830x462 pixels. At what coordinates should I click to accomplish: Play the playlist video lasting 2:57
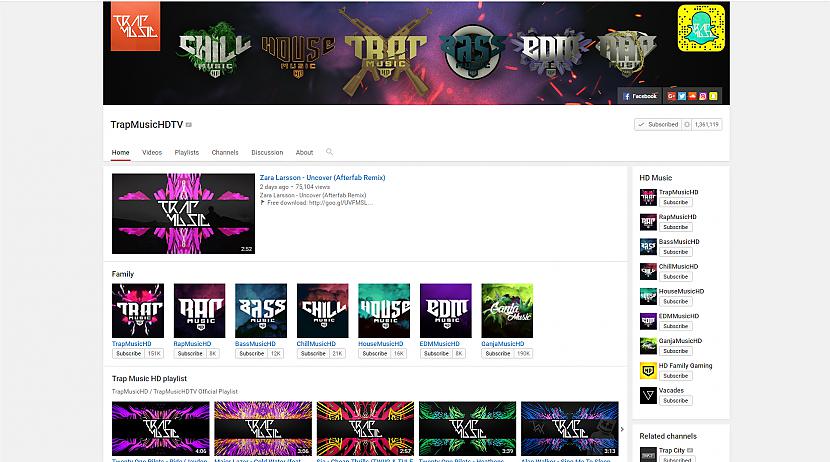(x=365, y=429)
